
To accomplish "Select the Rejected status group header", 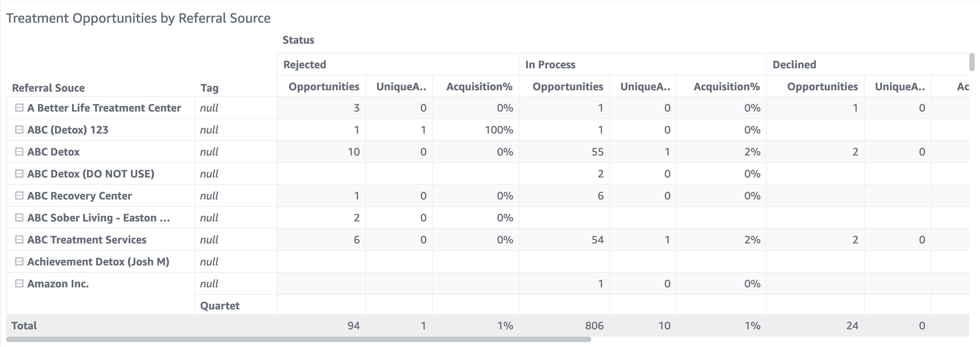I will (305, 65).
